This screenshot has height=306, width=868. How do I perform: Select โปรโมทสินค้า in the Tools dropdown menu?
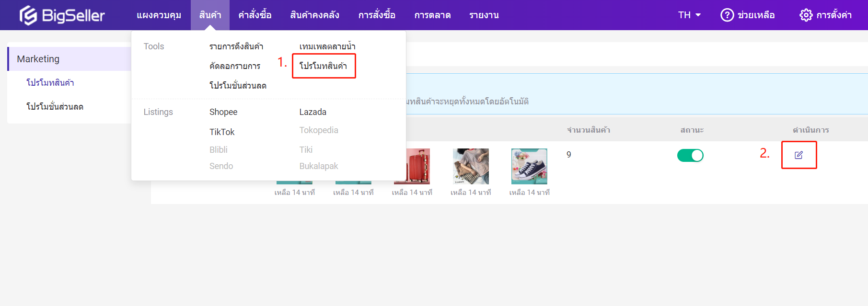[x=323, y=66]
